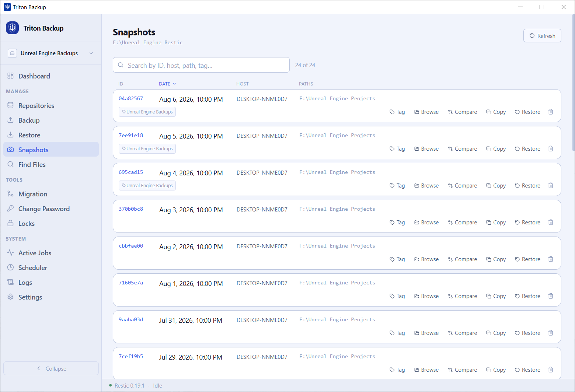Click trash icon for snapshot 7ee91e18
This screenshot has height=392, width=575.
pos(551,148)
